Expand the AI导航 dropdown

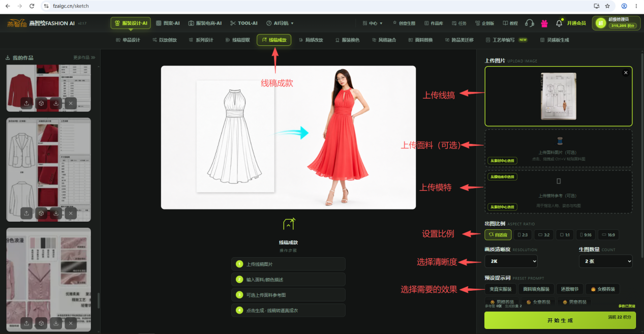(x=280, y=23)
